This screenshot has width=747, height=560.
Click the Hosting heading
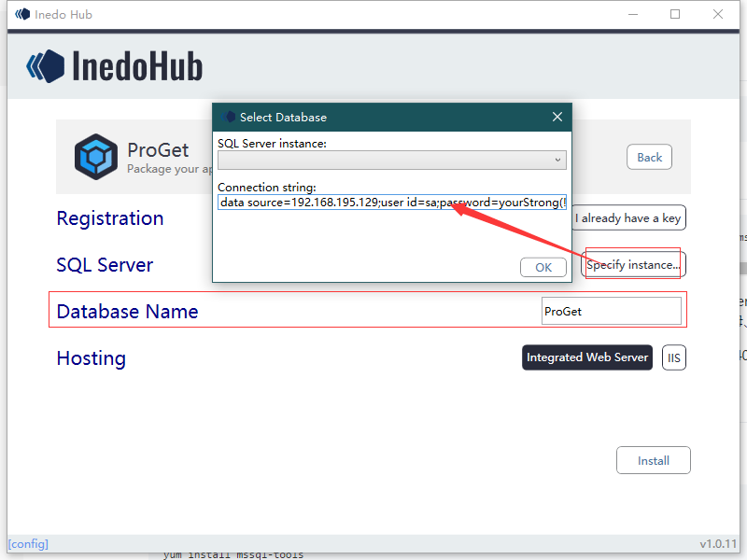(x=91, y=358)
